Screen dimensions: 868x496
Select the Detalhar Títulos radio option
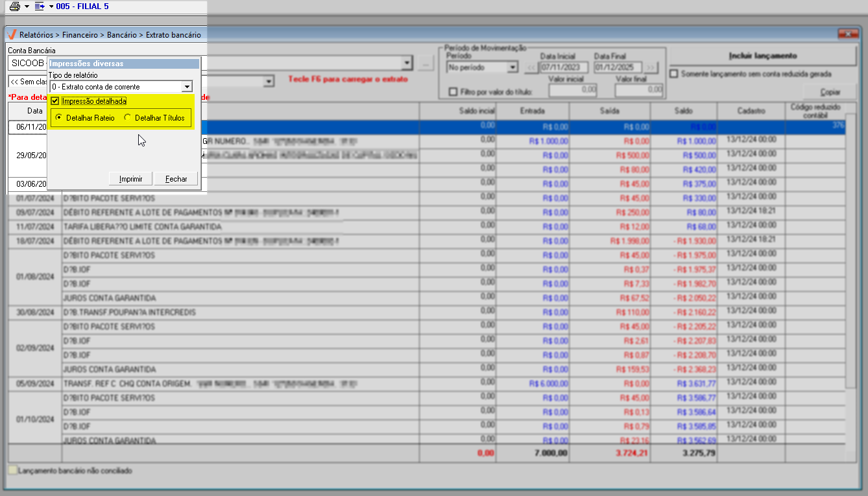pyautogui.click(x=128, y=118)
